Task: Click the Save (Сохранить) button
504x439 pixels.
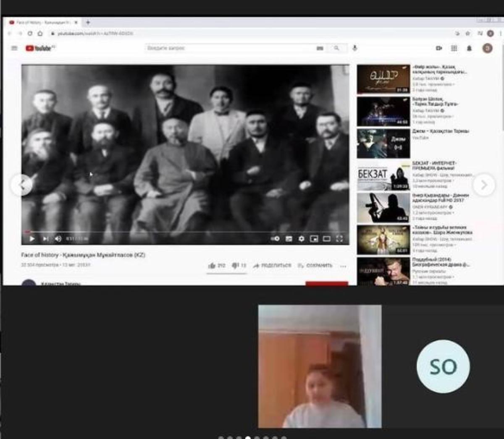Action: pyautogui.click(x=315, y=266)
